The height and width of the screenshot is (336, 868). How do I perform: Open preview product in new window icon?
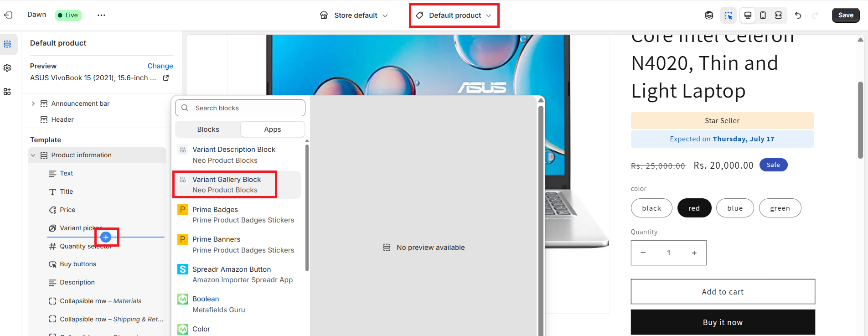tap(166, 78)
